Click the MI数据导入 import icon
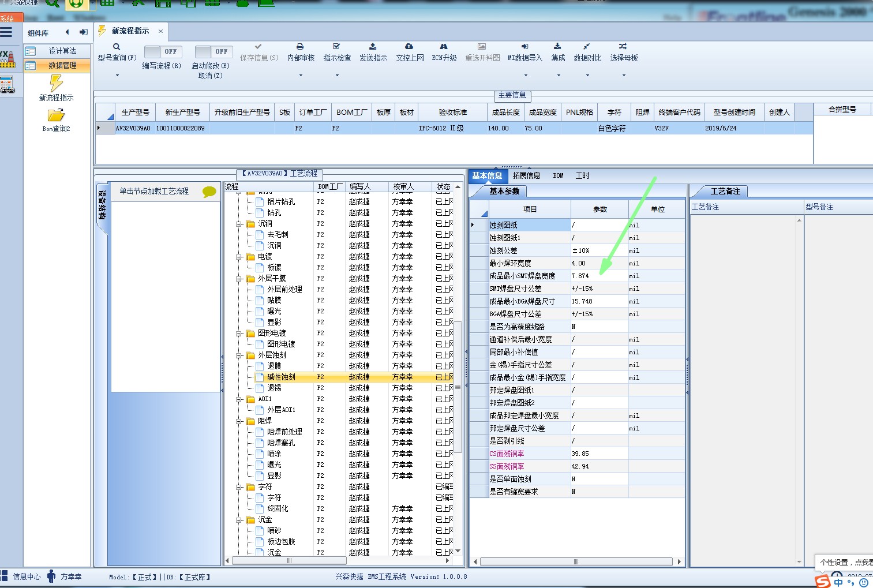 [x=524, y=46]
